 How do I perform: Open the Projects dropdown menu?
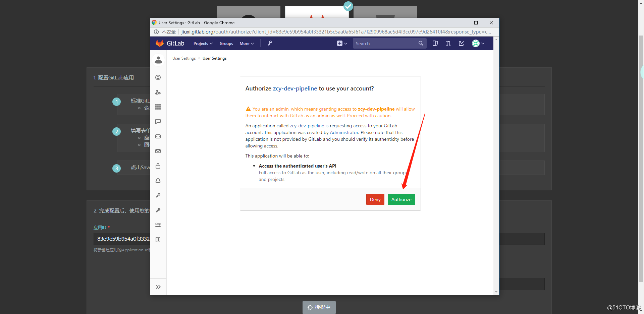203,44
